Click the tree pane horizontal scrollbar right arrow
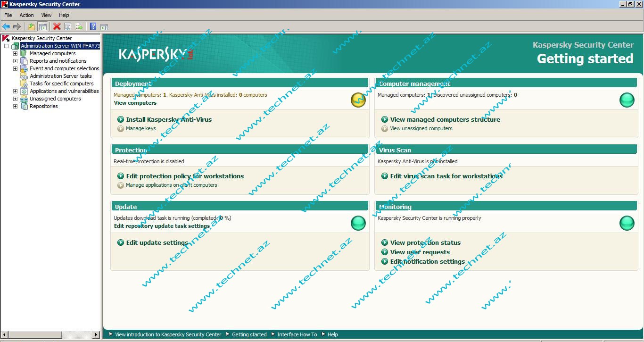This screenshot has width=644, height=342. [x=97, y=334]
